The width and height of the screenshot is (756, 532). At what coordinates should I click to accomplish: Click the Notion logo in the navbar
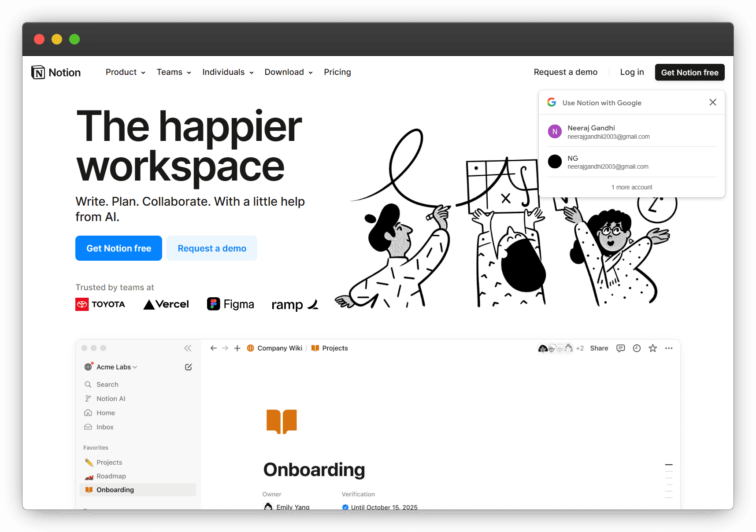[x=56, y=72]
